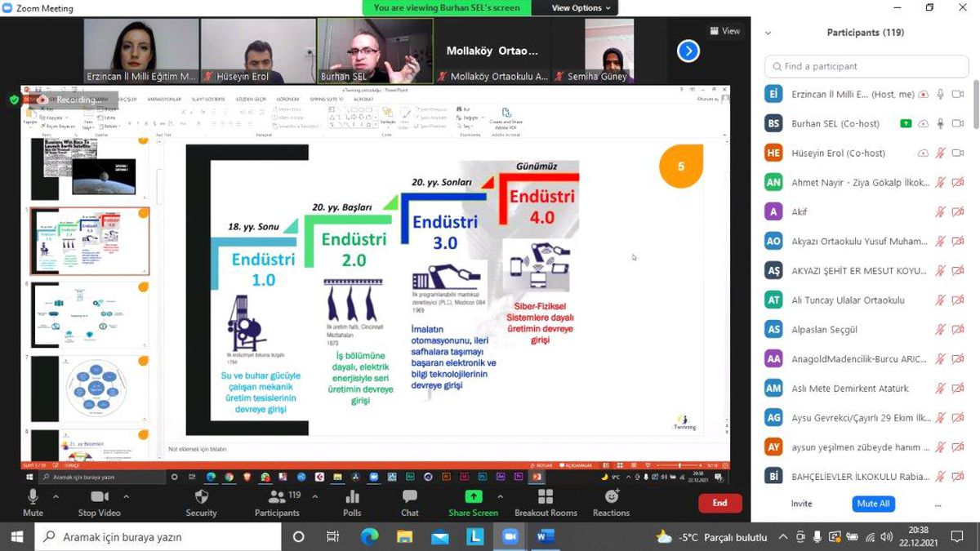Toggle Akif's video-off camera icon
Screen dimensions: 980x551
point(958,211)
